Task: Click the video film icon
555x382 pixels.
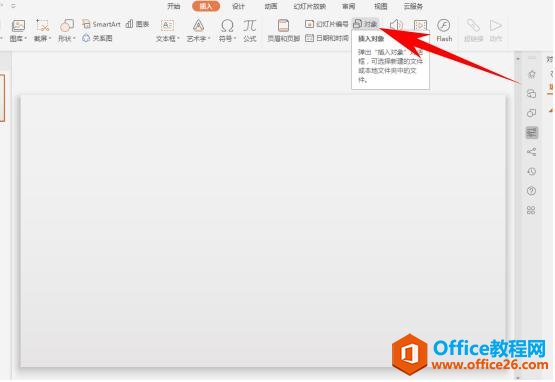Action: click(x=420, y=25)
